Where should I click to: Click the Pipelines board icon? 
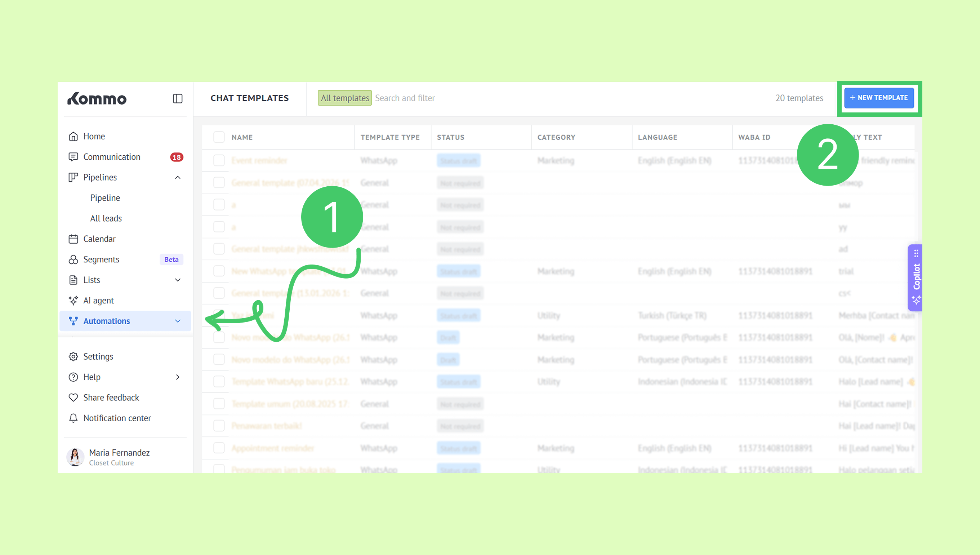pyautogui.click(x=73, y=178)
